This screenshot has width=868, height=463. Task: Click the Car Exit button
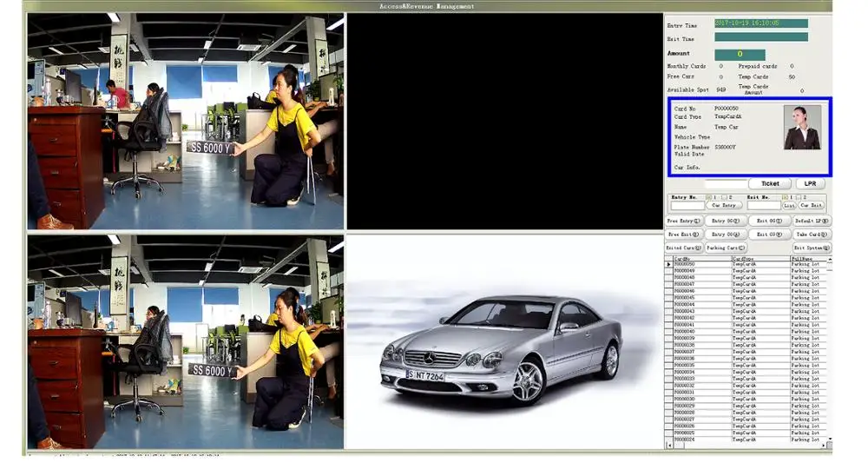pyautogui.click(x=811, y=206)
